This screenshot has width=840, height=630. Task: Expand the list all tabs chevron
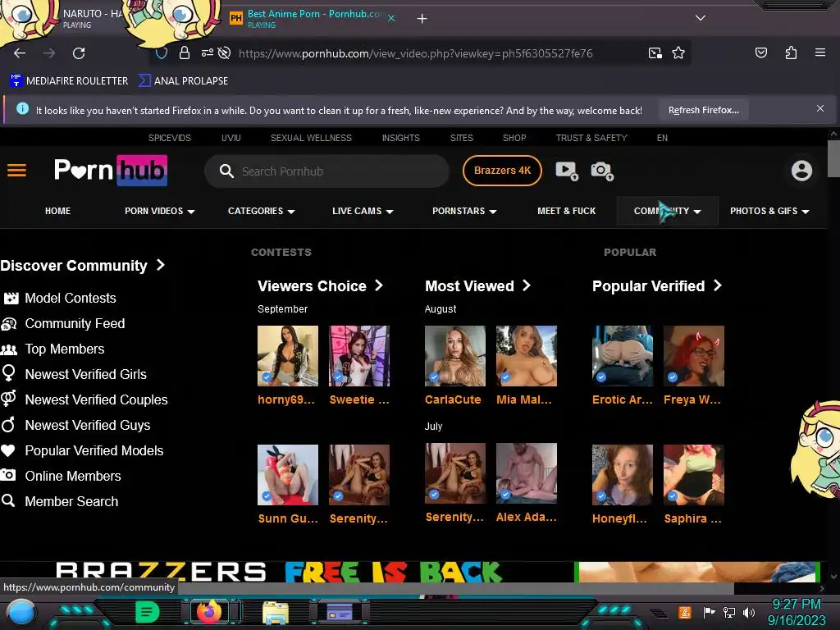(700, 18)
